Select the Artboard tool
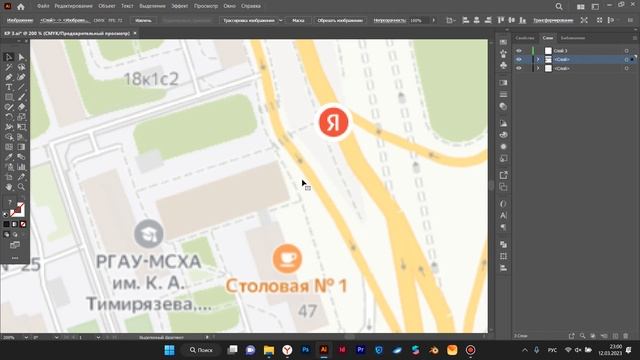The width and height of the screenshot is (640, 360). coord(9,177)
